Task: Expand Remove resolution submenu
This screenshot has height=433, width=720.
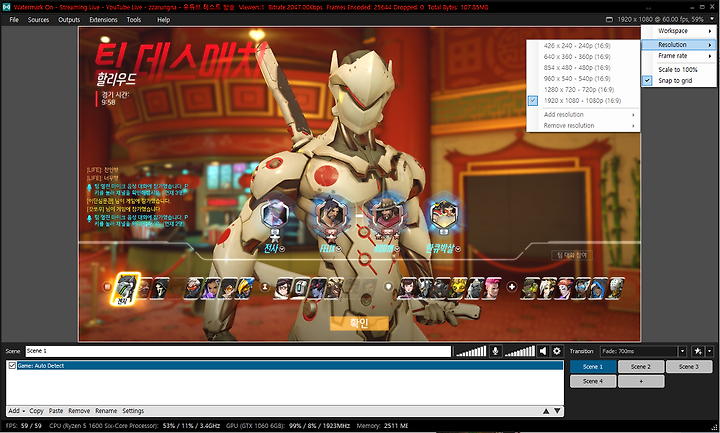Action: point(582,125)
